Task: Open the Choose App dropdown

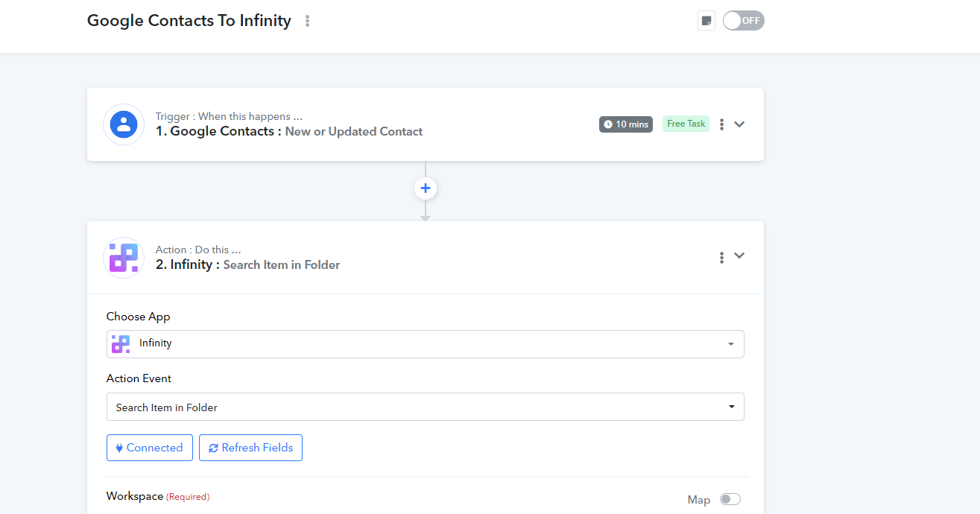Action: tap(425, 344)
